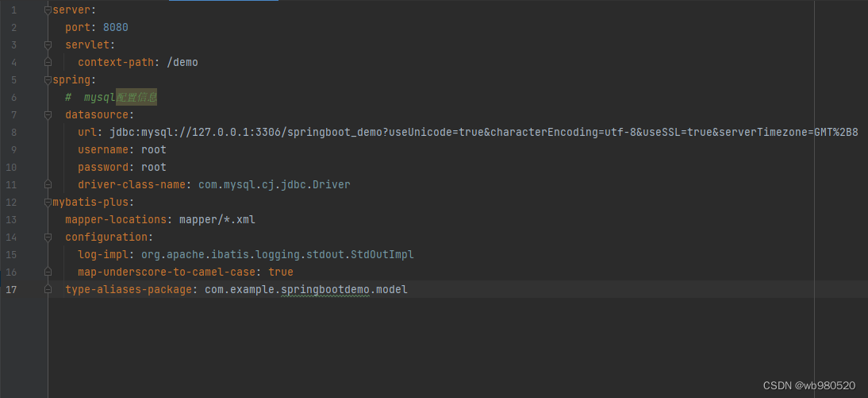Collapse the servlet block fold marker
The image size is (868, 398).
point(48,45)
